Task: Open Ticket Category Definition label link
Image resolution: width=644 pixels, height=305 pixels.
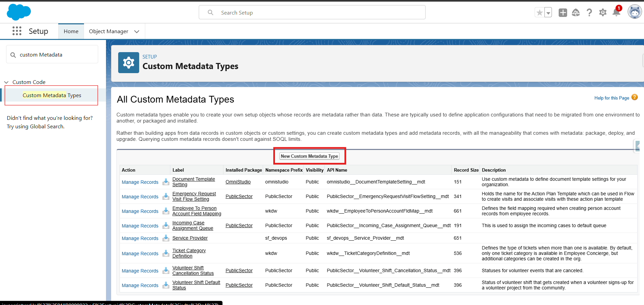Action: point(189,253)
